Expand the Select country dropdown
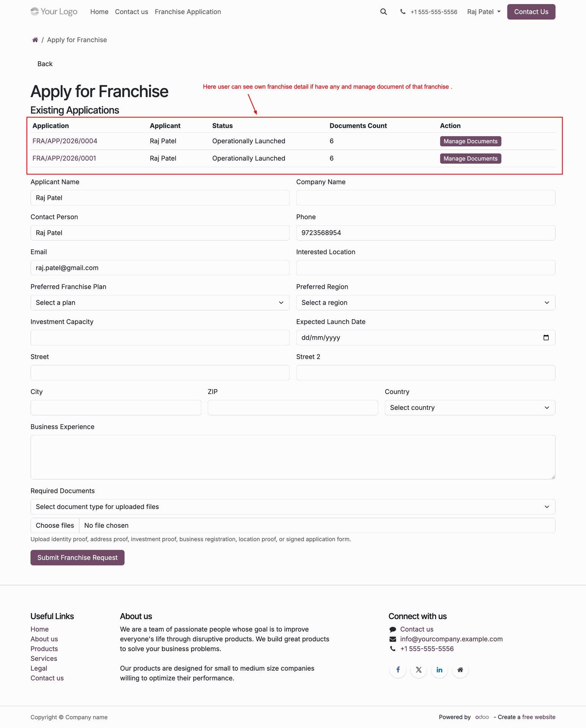This screenshot has height=728, width=586. coord(470,408)
